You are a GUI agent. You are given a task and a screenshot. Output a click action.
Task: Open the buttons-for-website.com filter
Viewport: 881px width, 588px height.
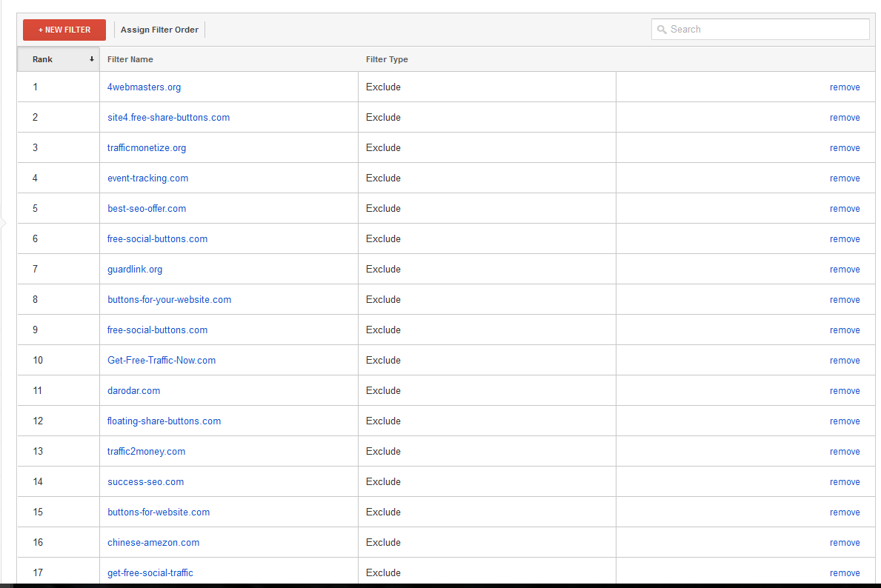pyautogui.click(x=159, y=512)
